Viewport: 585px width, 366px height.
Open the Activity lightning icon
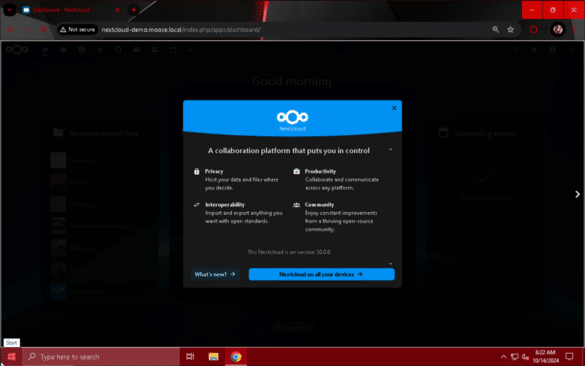pos(100,50)
